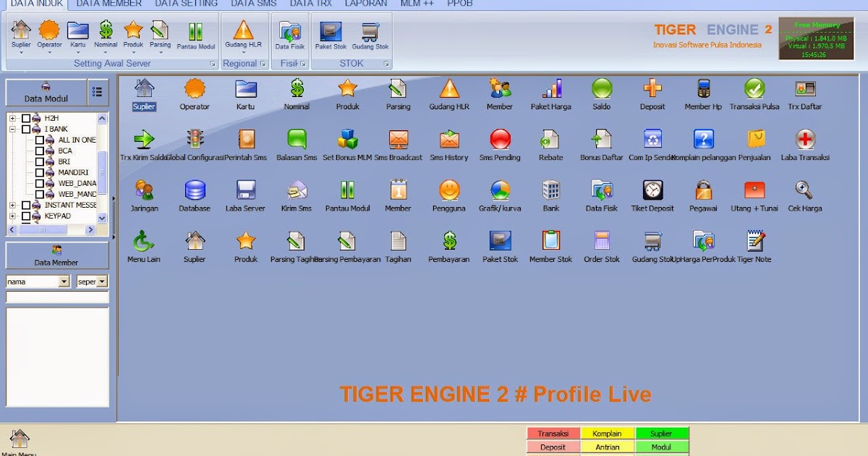Click the Antrian status button
Screen dimensions: 868x456
pyautogui.click(x=608, y=446)
